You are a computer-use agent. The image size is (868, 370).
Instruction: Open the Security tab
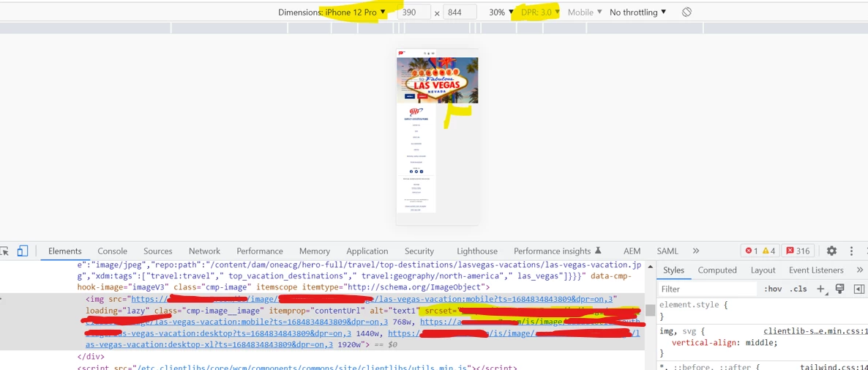pyautogui.click(x=419, y=251)
